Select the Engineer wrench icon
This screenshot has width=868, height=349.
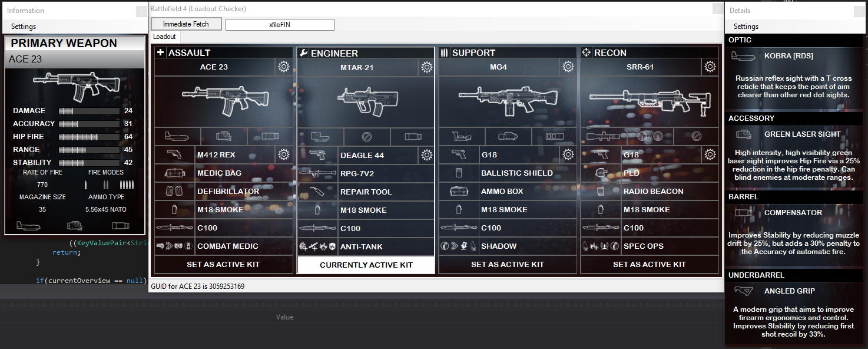point(302,52)
